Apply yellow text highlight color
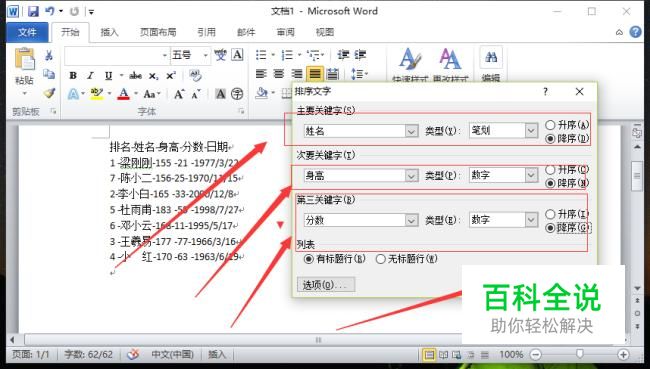The height and width of the screenshot is (369, 650). tap(97, 94)
